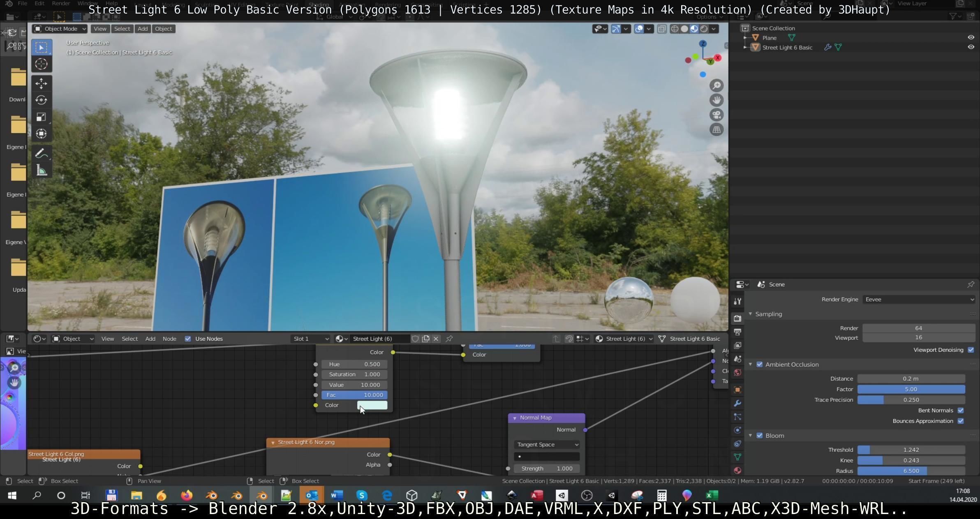Image resolution: width=980 pixels, height=519 pixels.
Task: Collapse the Normal Map node
Action: [515, 418]
